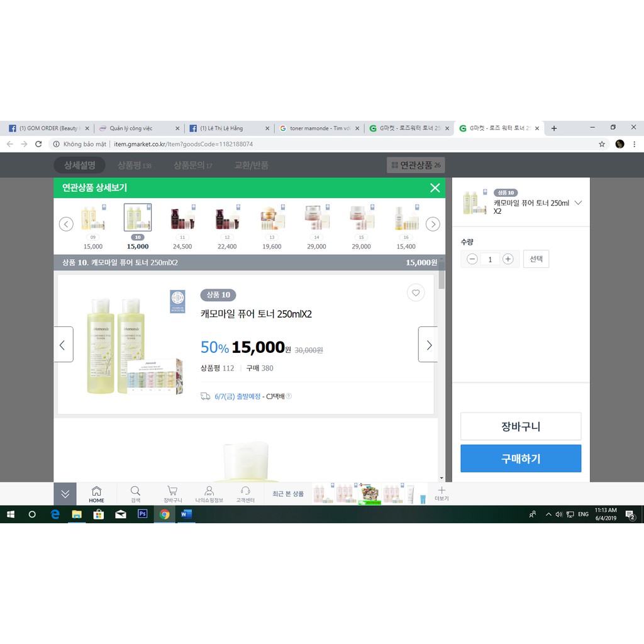Collapse the bottom bar with double chevron
Image resolution: width=644 pixels, height=644 pixels.
click(65, 494)
